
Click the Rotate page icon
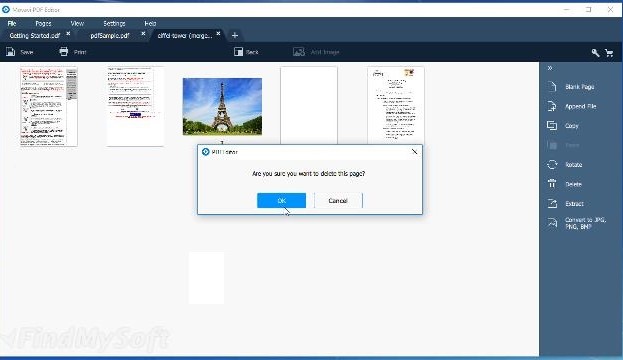[x=552, y=165]
